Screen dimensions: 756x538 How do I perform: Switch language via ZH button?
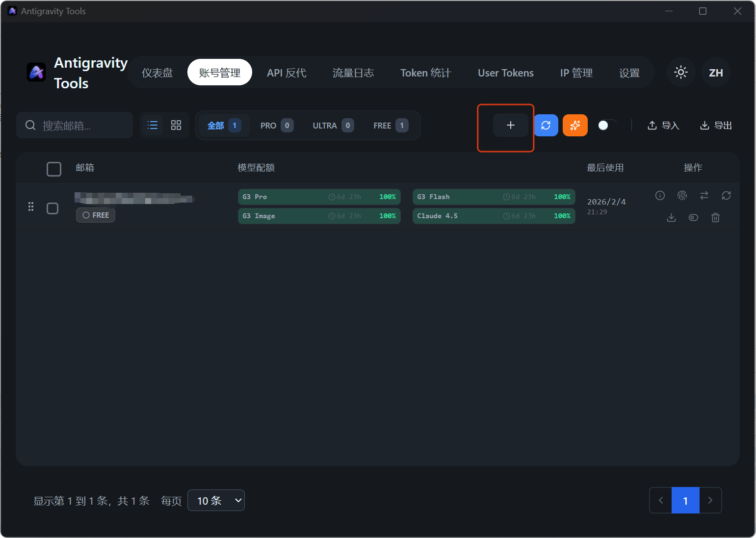[716, 73]
